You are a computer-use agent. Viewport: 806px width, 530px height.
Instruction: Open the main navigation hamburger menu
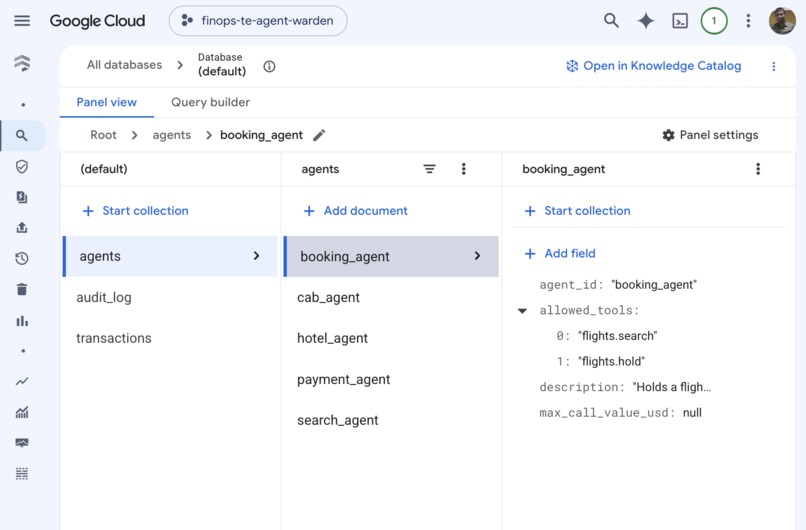click(22, 21)
